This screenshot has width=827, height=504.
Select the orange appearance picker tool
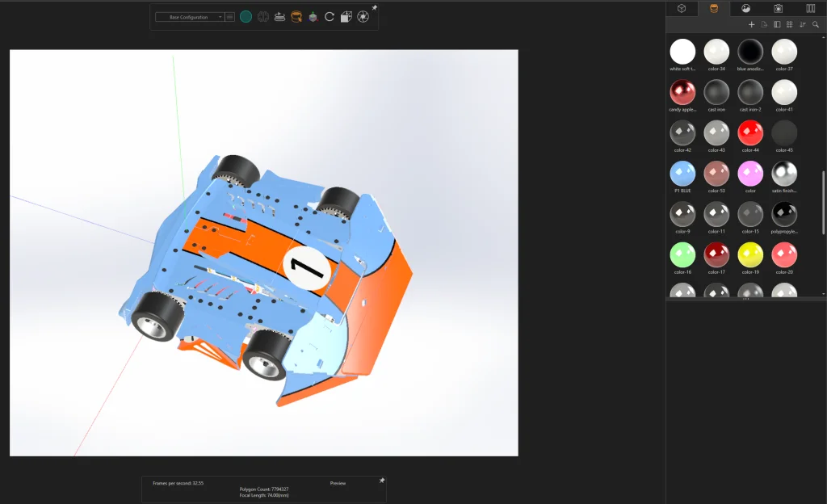click(296, 17)
